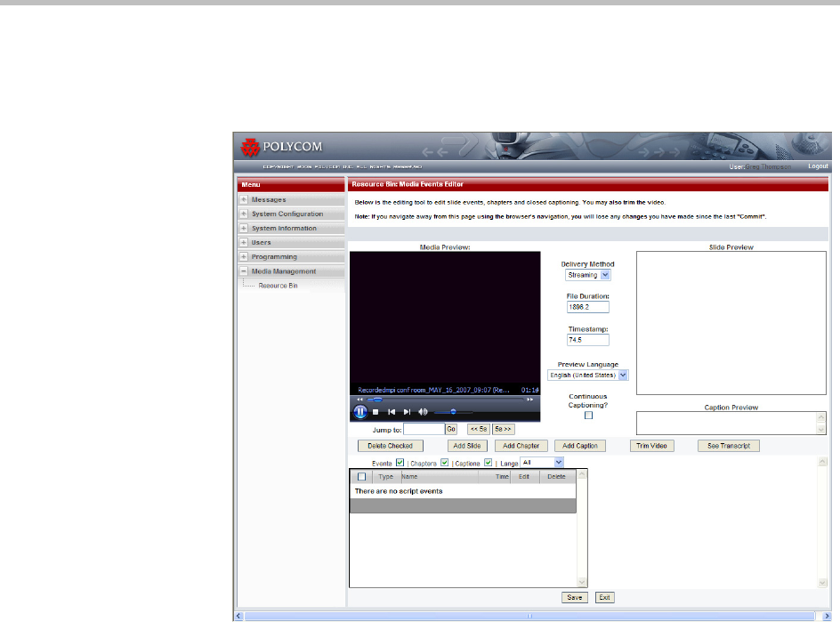The height and width of the screenshot is (622, 840).
Task: Click the Slide Preview box
Action: pos(731,323)
